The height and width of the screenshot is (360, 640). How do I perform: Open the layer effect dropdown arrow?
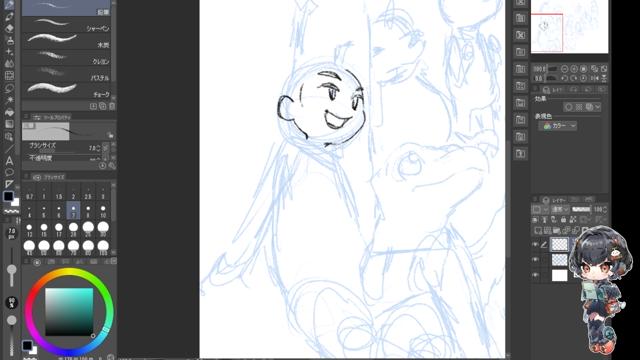(598, 107)
